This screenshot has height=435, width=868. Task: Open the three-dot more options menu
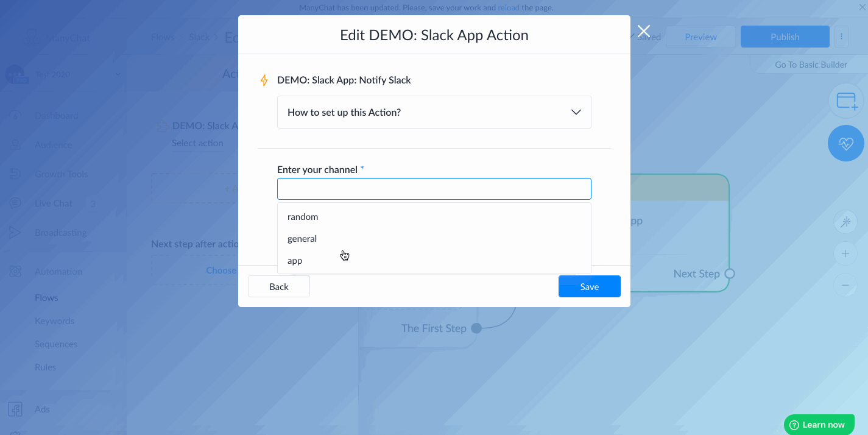point(841,37)
